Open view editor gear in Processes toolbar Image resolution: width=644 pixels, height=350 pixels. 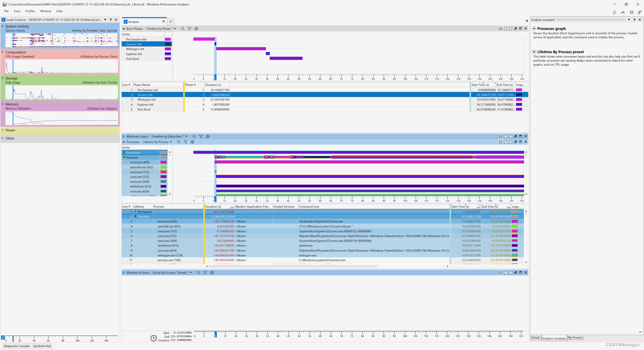[x=193, y=142]
